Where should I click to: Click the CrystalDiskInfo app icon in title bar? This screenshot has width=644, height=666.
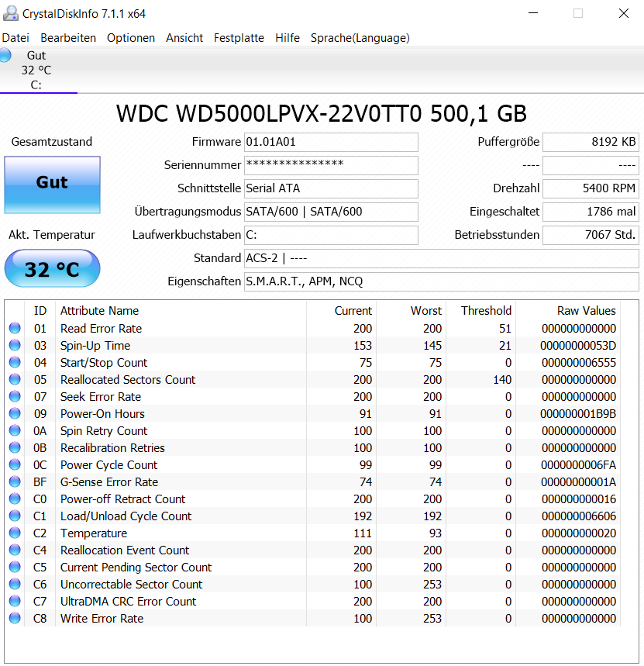[x=11, y=14]
